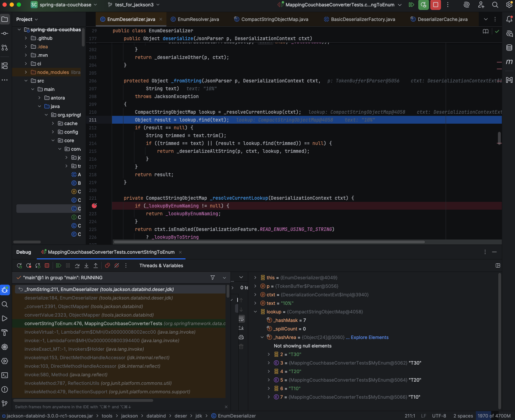The height and width of the screenshot is (420, 515).
Task: Open View Breakpoints dialog icon
Action: [107, 265]
